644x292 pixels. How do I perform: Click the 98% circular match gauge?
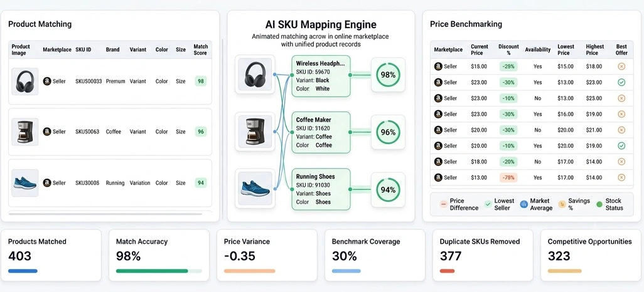(x=388, y=75)
